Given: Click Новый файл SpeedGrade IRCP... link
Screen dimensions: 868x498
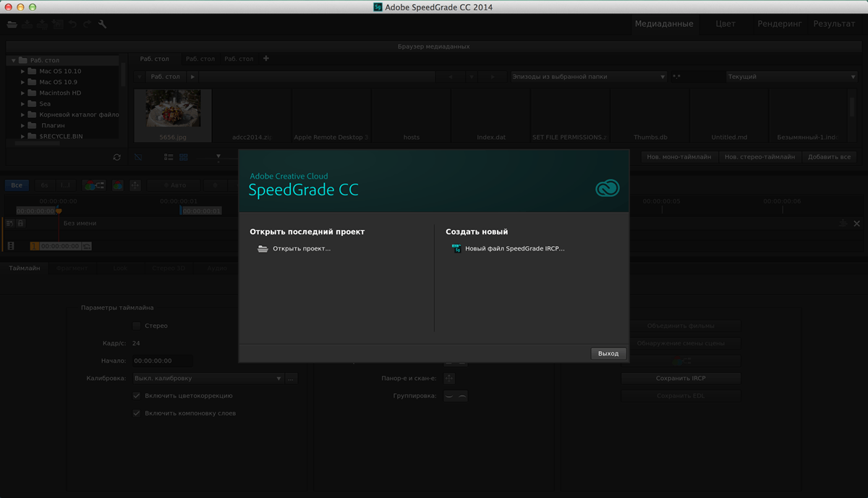Looking at the screenshot, I should point(514,248).
